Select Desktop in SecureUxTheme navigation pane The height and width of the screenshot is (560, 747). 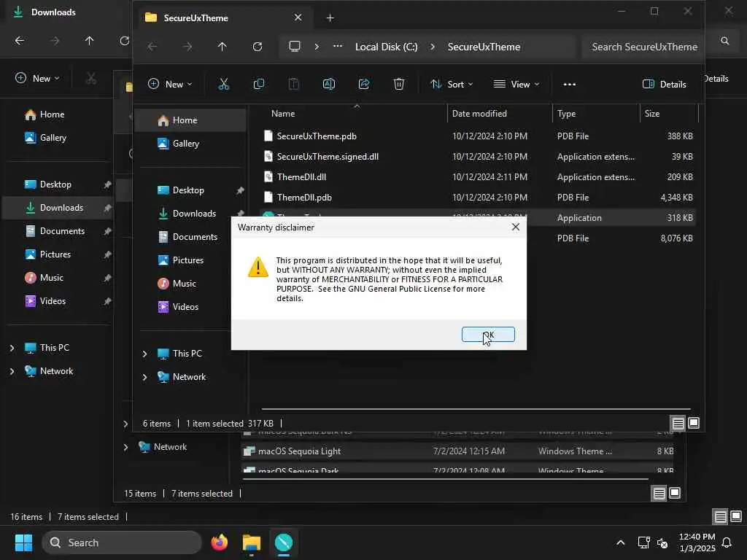coord(190,190)
